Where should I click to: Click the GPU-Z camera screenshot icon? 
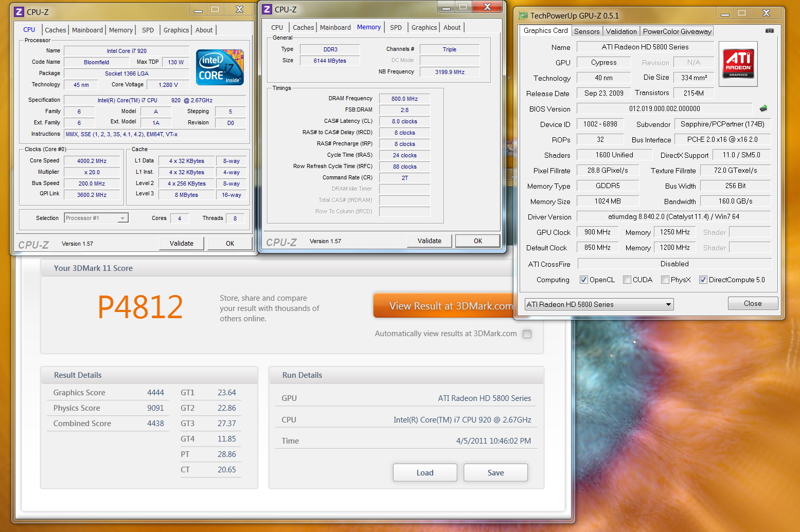pos(769,31)
